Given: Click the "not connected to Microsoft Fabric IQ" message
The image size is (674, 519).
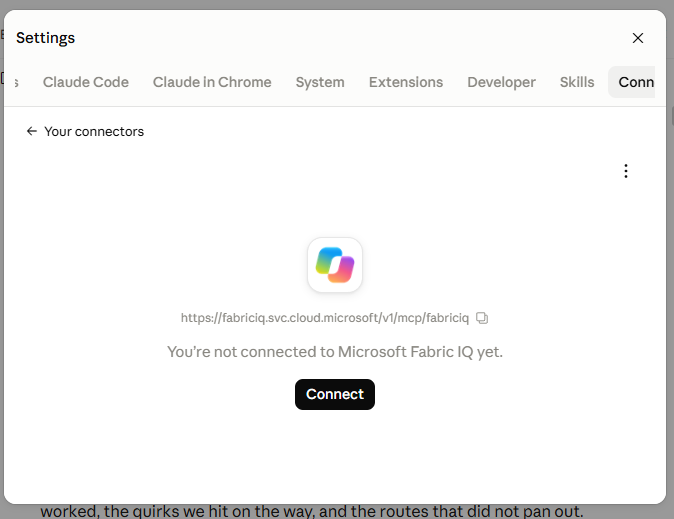Looking at the screenshot, I should point(335,352).
